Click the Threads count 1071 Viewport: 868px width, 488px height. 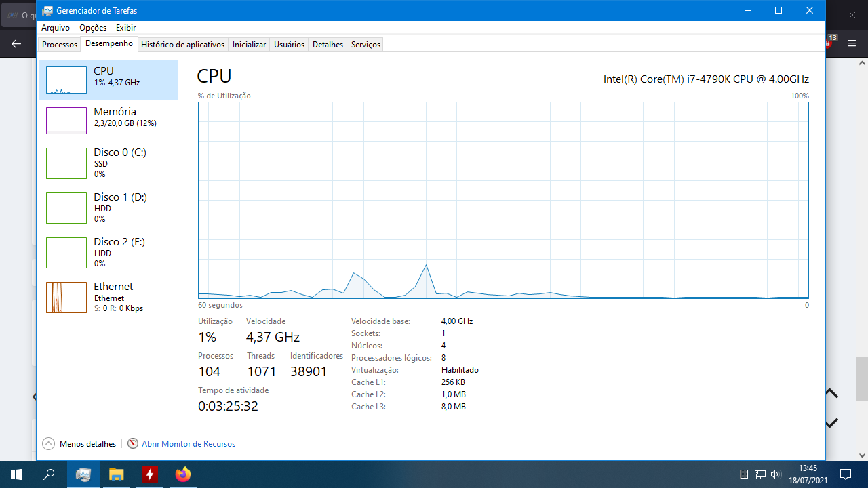[x=261, y=371]
